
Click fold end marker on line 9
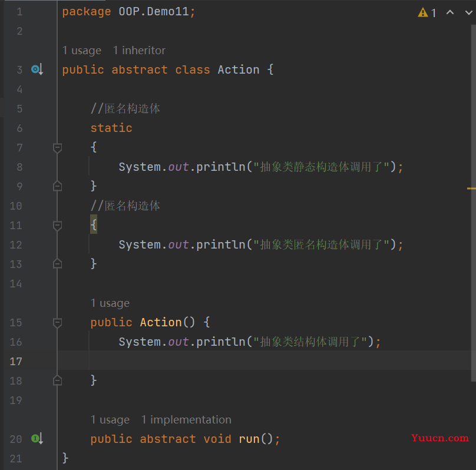[x=57, y=186]
